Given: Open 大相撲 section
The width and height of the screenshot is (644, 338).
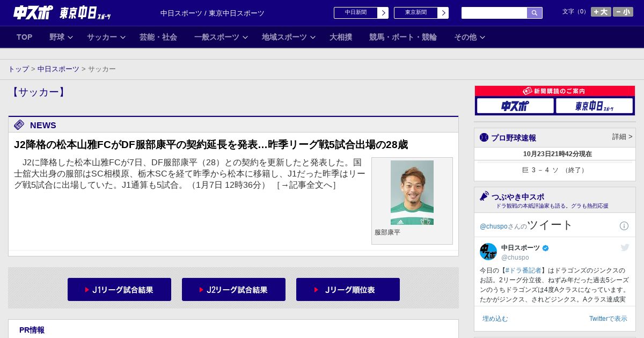Looking at the screenshot, I should click(x=341, y=37).
